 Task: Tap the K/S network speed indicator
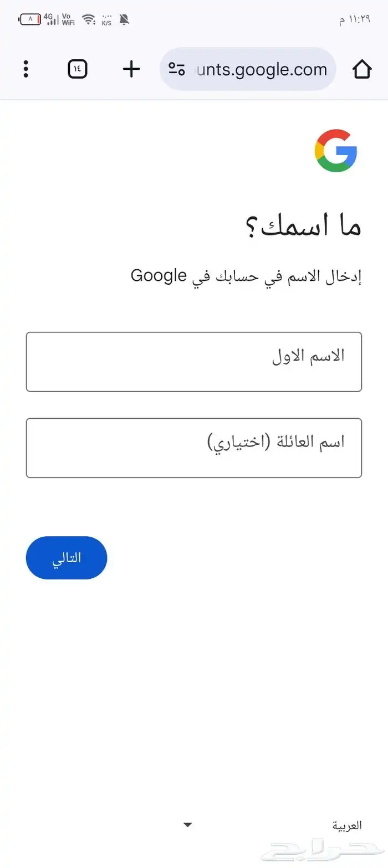point(106,20)
